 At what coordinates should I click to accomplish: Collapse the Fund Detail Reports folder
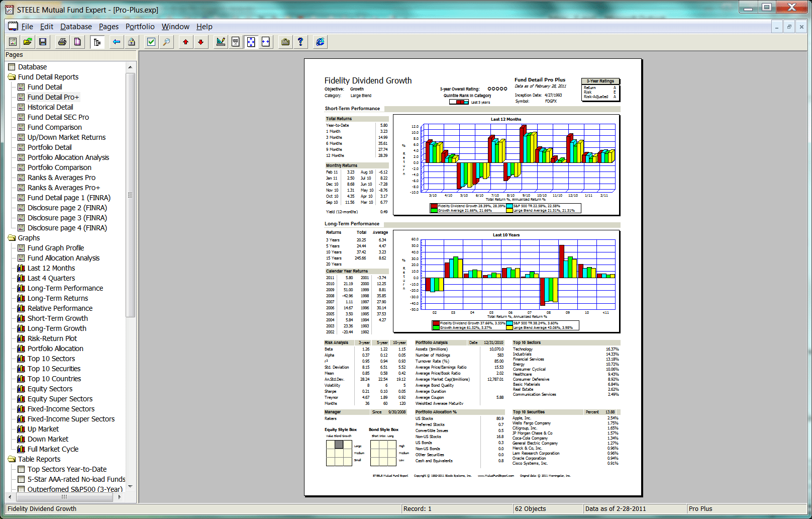pos(12,77)
